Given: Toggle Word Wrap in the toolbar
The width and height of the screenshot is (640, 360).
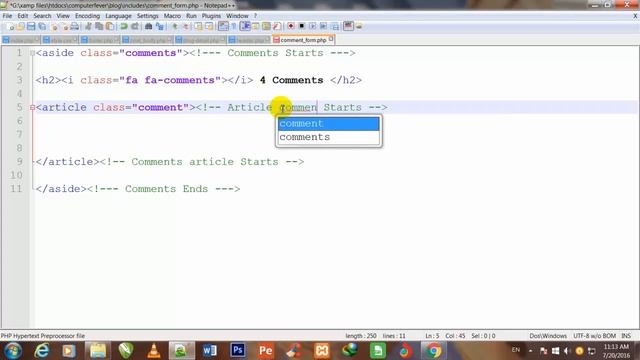Looking at the screenshot, I should point(223,26).
